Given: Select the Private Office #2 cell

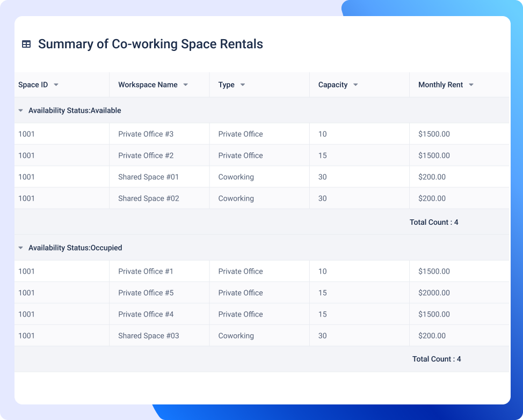Looking at the screenshot, I should 159,156.
